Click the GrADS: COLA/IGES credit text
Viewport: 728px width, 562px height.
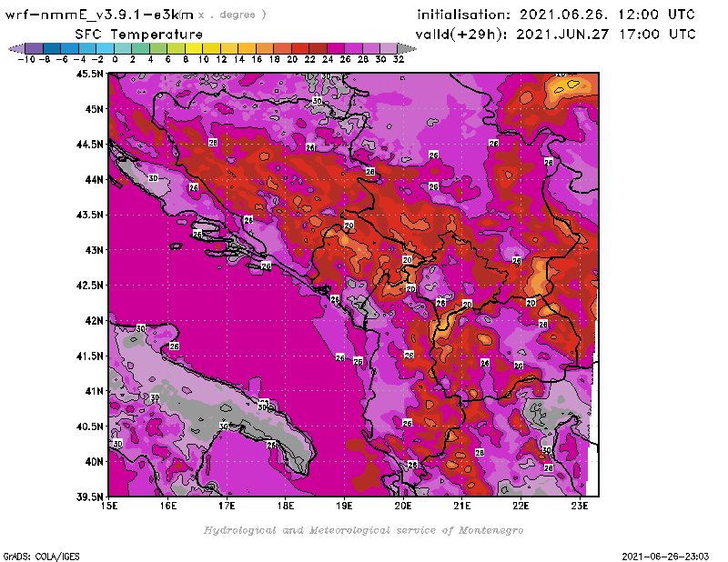(x=41, y=557)
